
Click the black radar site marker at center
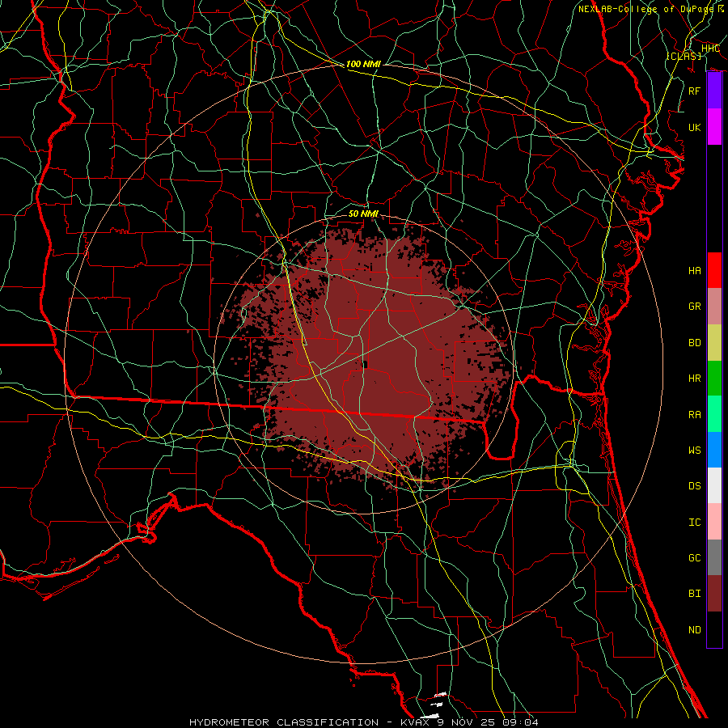tap(365, 365)
